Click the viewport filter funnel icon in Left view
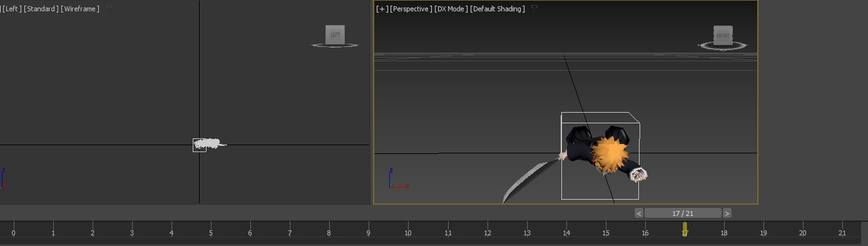 click(x=109, y=9)
